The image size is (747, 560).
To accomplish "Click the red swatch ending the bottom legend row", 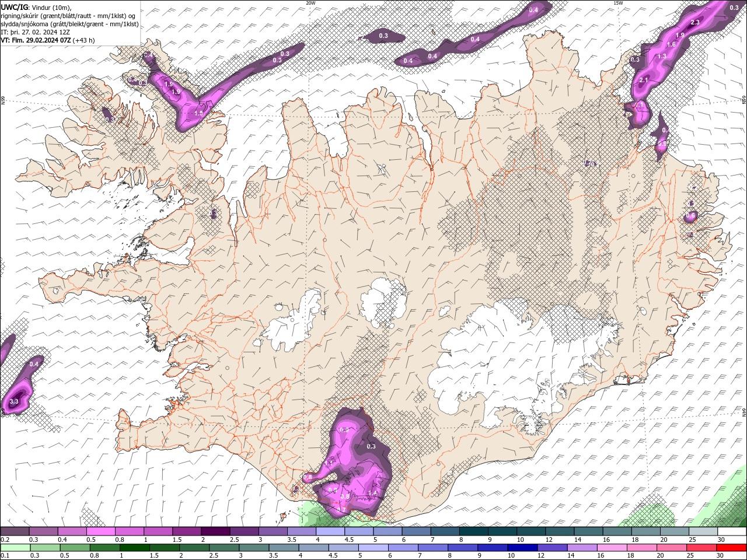I will pos(732,548).
